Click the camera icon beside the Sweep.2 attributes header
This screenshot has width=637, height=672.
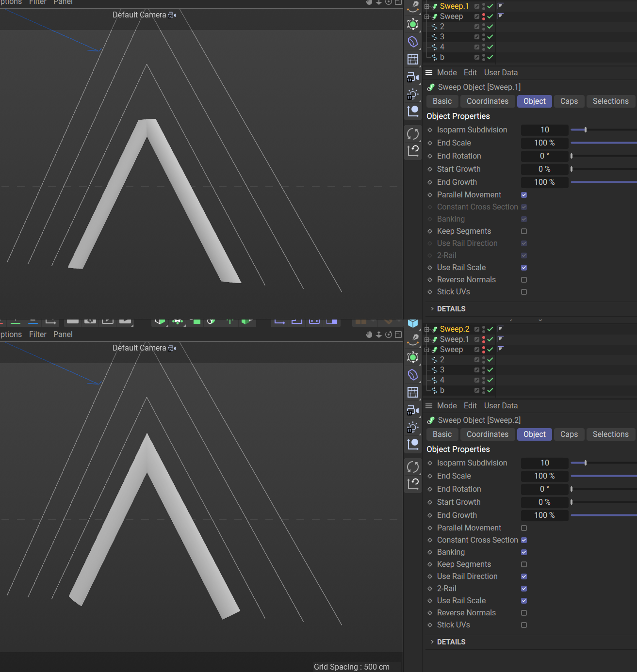click(413, 410)
